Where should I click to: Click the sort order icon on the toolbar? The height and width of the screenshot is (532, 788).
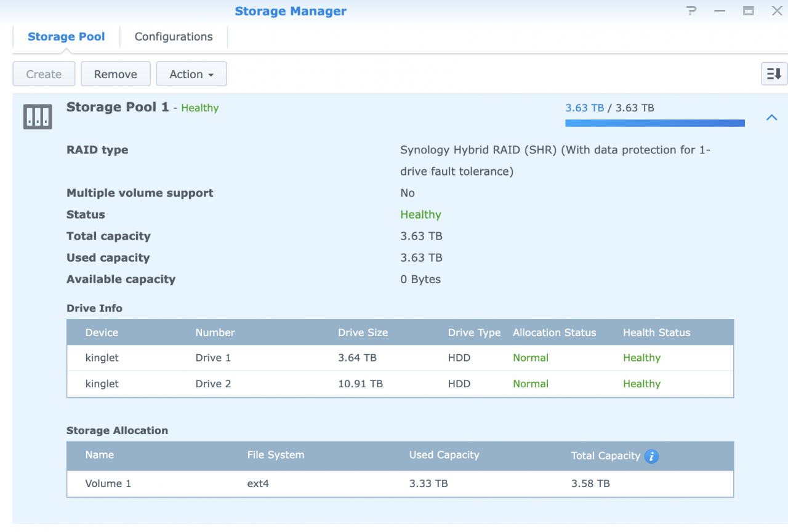[x=774, y=73]
